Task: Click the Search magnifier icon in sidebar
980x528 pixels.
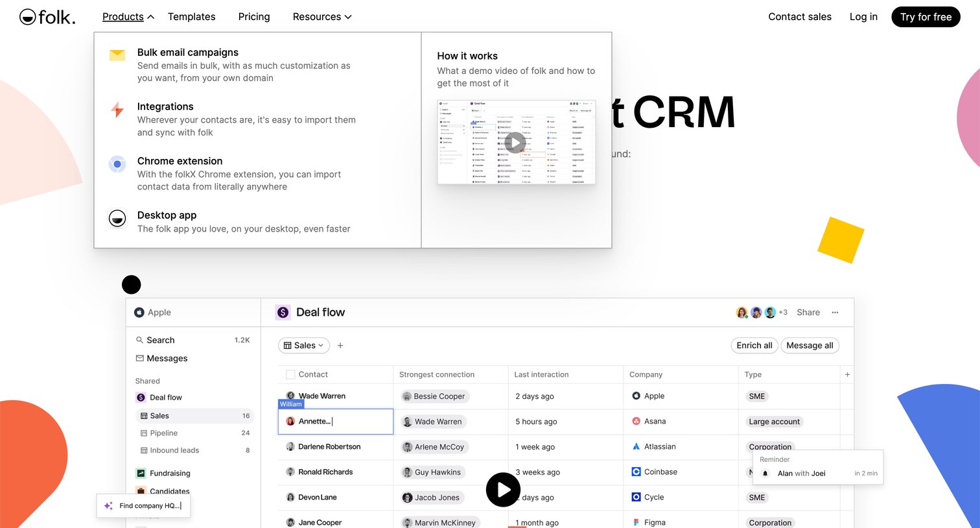Action: [x=139, y=340]
